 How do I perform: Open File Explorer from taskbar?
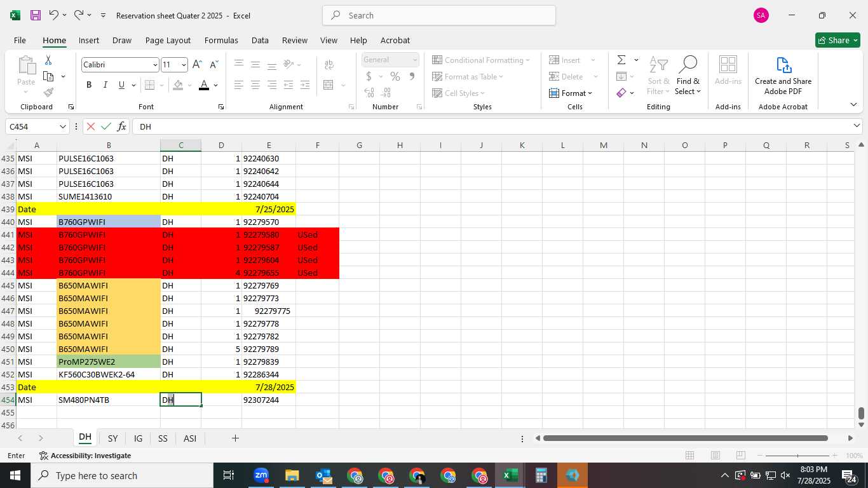(292, 475)
